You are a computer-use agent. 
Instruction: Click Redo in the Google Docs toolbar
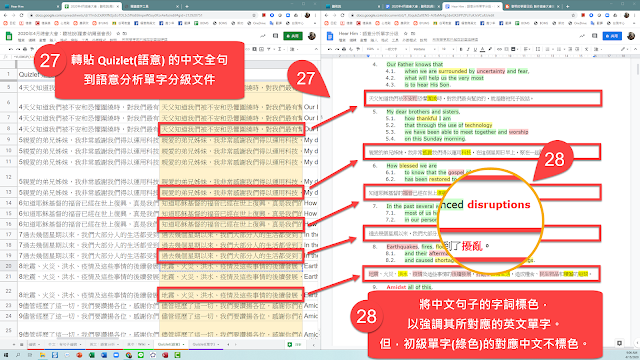tap(337, 49)
